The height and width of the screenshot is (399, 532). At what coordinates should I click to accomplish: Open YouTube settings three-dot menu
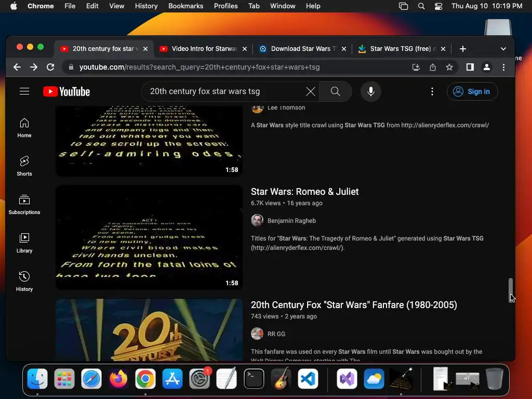[432, 91]
